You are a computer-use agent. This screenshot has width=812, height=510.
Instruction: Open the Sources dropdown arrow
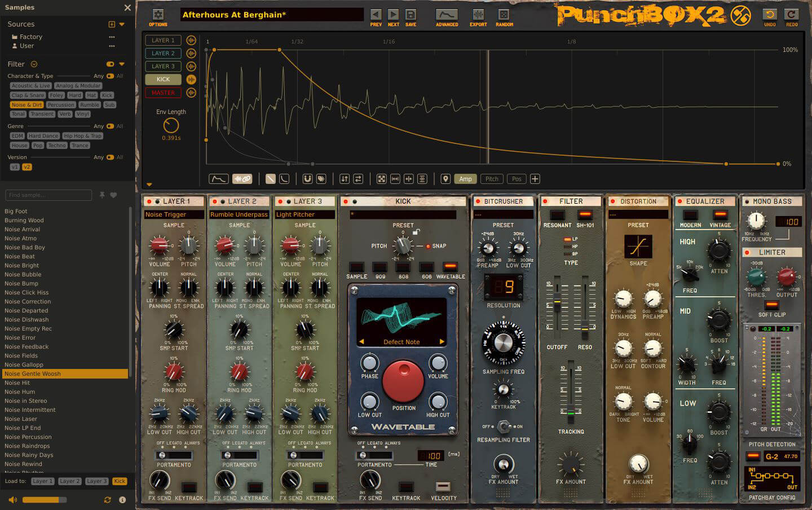coord(122,24)
